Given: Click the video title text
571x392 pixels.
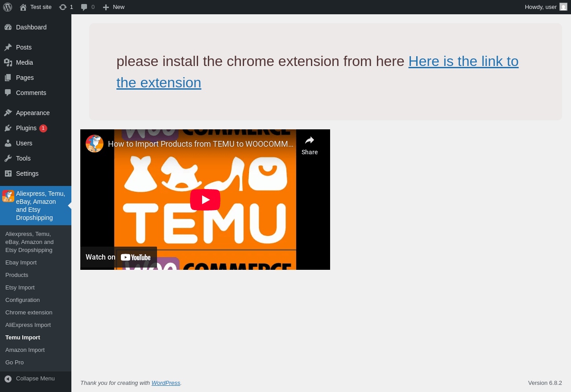Looking at the screenshot, I should coord(201,144).
